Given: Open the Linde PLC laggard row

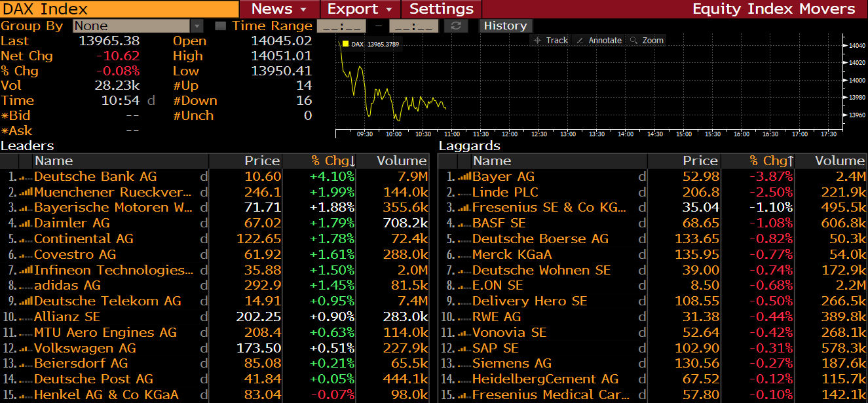Looking at the screenshot, I should point(653,192).
